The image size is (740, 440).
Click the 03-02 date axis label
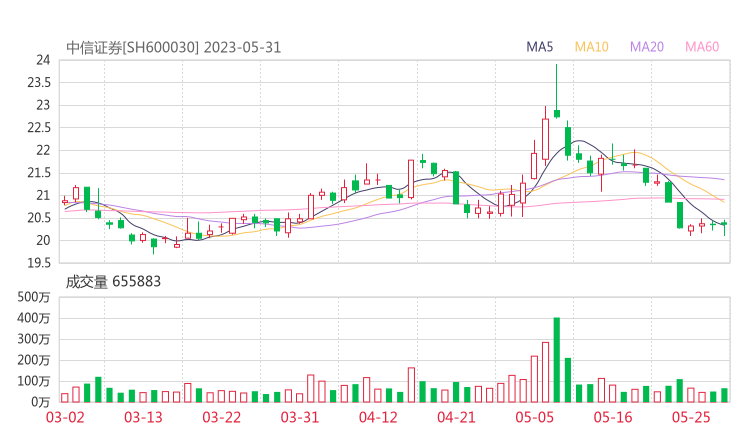[65, 417]
